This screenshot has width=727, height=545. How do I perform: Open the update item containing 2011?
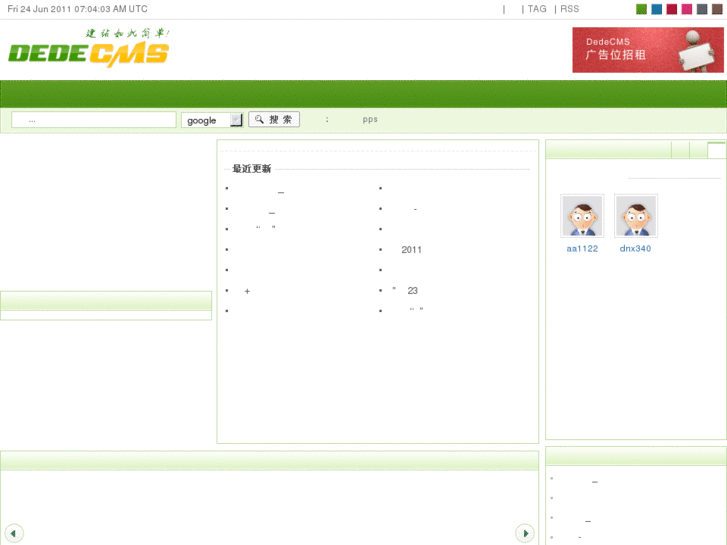[412, 250]
